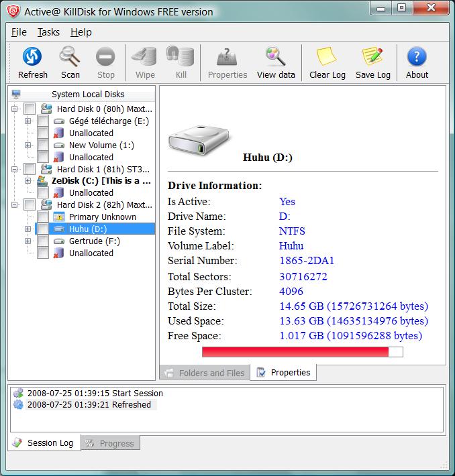Click the Hard Disk 1 drive icon
The width and height of the screenshot is (455, 476).
click(46, 169)
